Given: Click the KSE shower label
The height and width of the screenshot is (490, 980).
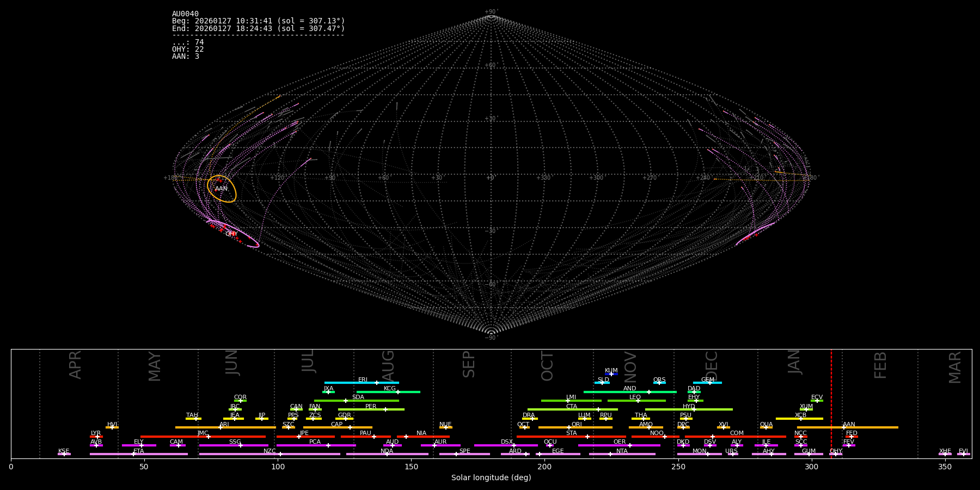Looking at the screenshot, I should [64, 451].
